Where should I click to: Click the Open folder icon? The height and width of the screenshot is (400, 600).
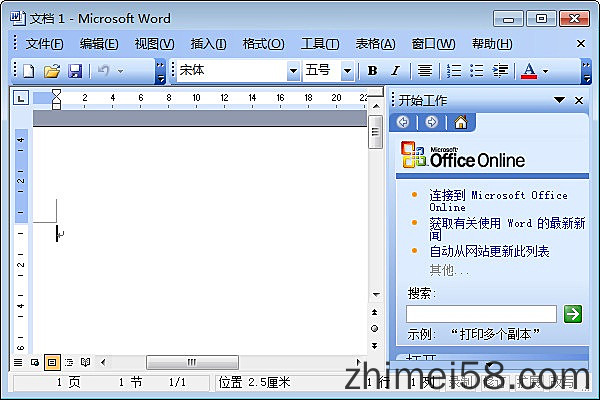point(52,71)
